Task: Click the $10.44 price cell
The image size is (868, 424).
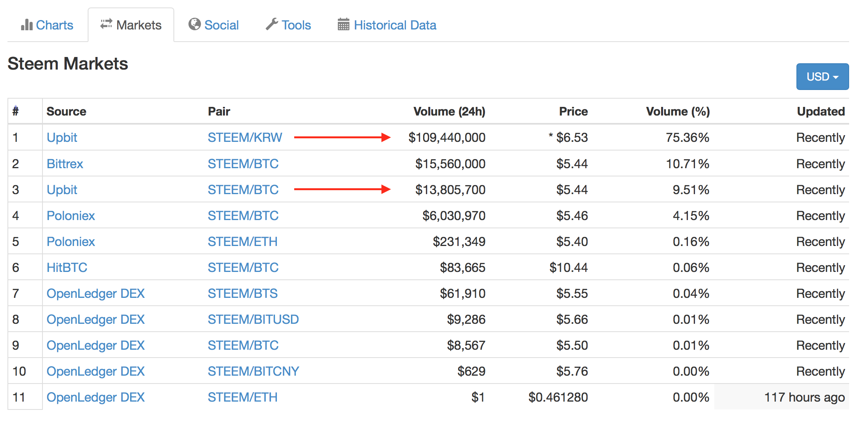Action: point(569,268)
